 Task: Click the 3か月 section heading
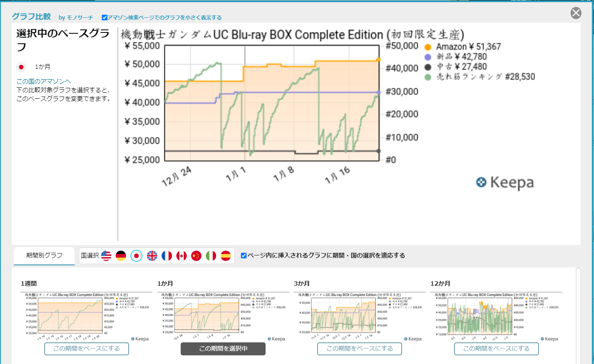click(302, 284)
